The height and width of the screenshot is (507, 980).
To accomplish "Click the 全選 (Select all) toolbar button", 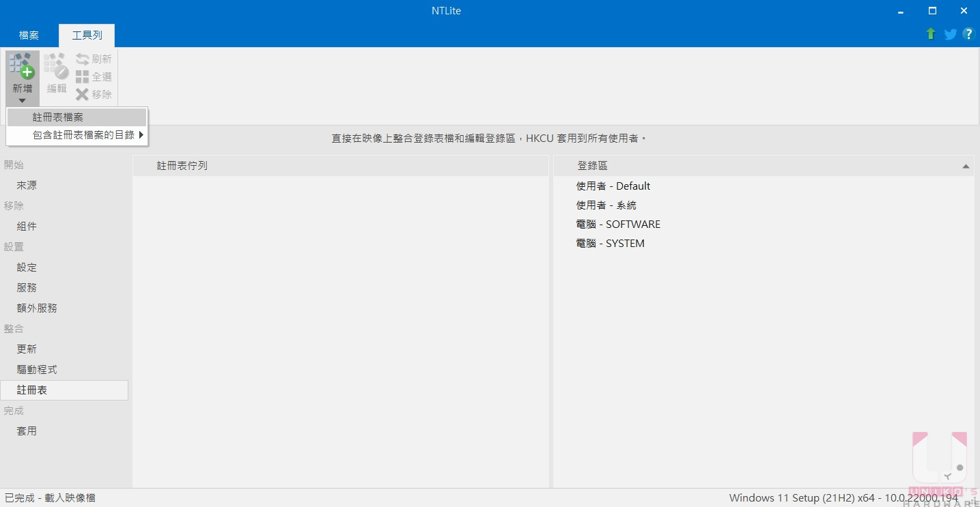I will pos(94,77).
